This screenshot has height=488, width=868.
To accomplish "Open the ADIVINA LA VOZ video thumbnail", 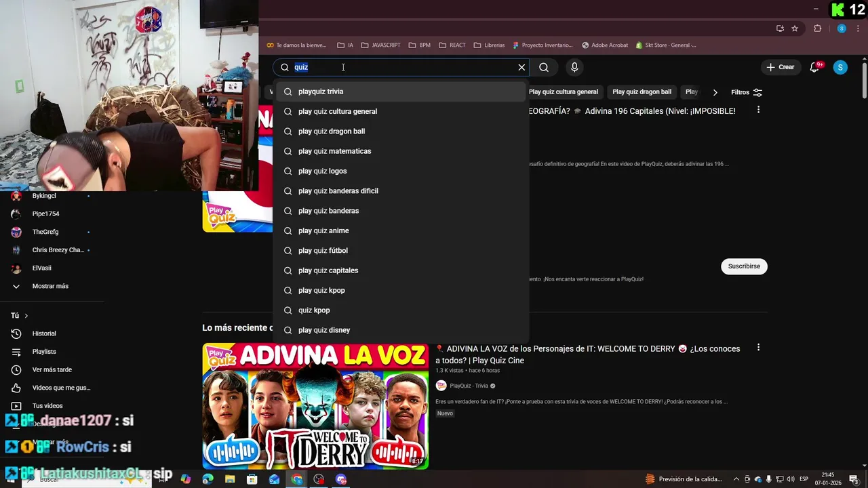I will point(315,406).
